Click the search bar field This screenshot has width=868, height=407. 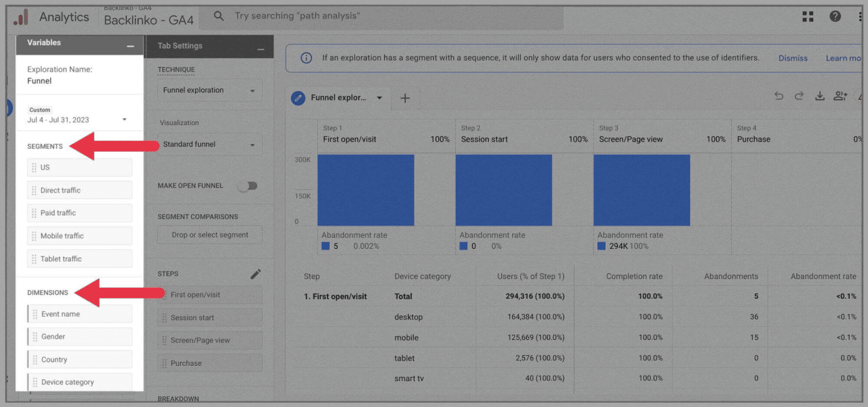click(380, 16)
